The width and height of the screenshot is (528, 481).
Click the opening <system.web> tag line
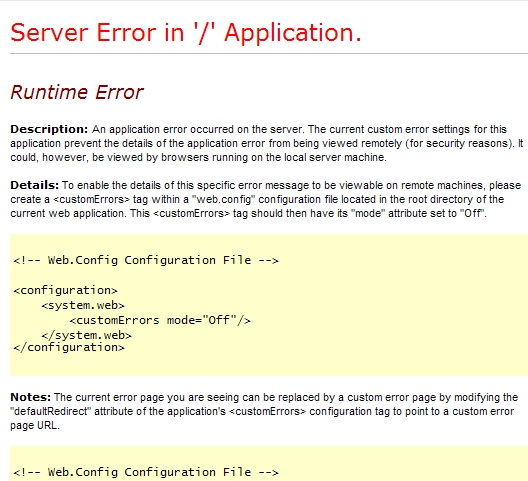pos(83,305)
